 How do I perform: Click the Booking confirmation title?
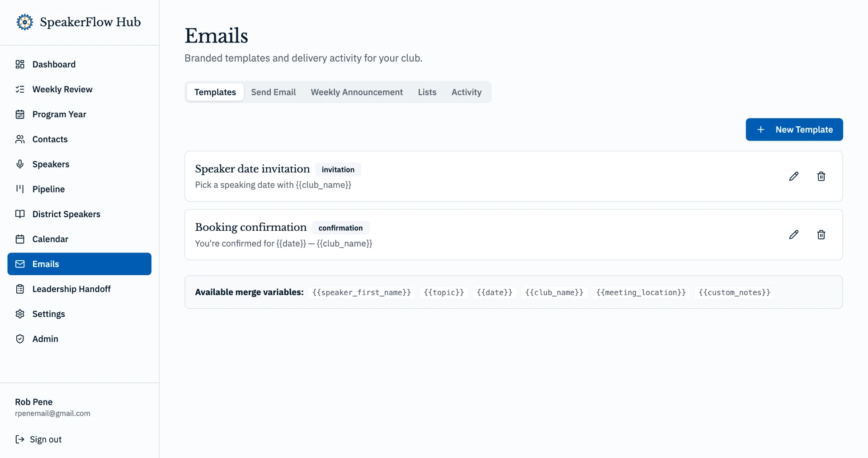251,227
